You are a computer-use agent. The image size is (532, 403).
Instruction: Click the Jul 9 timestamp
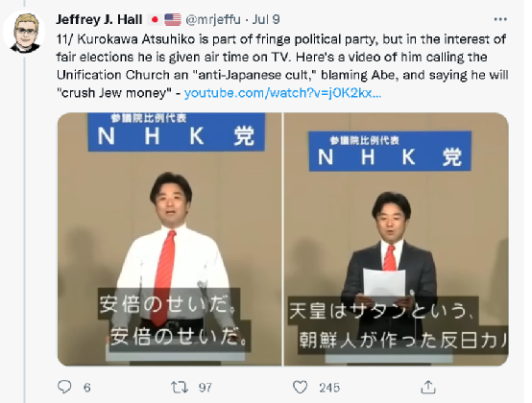tap(266, 19)
